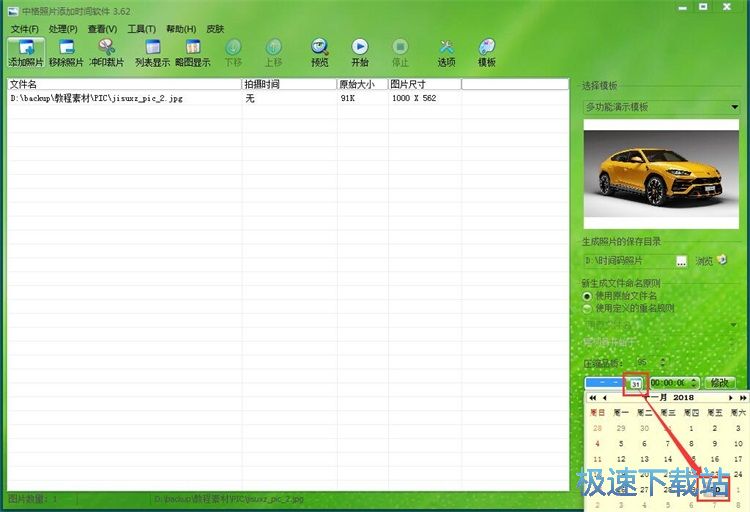This screenshot has width=750, height=512.
Task: Expand the 多功能演示模板 template dropdown
Action: point(735,107)
